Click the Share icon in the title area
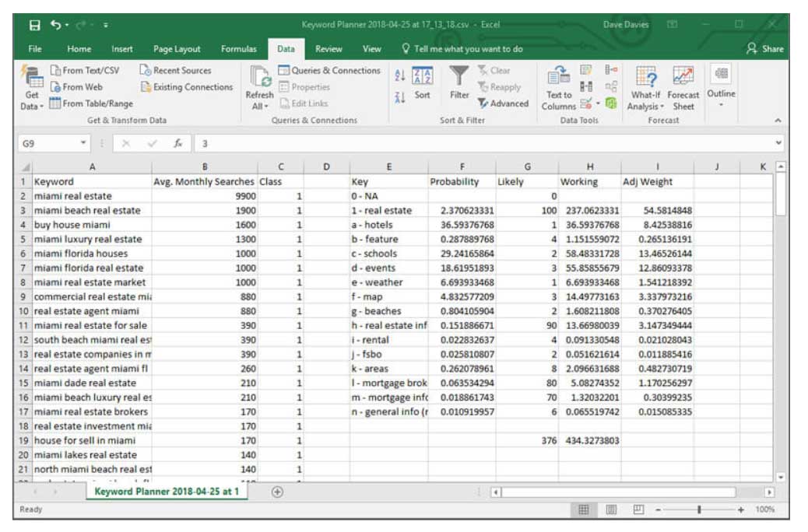808x532 pixels. tap(765, 49)
